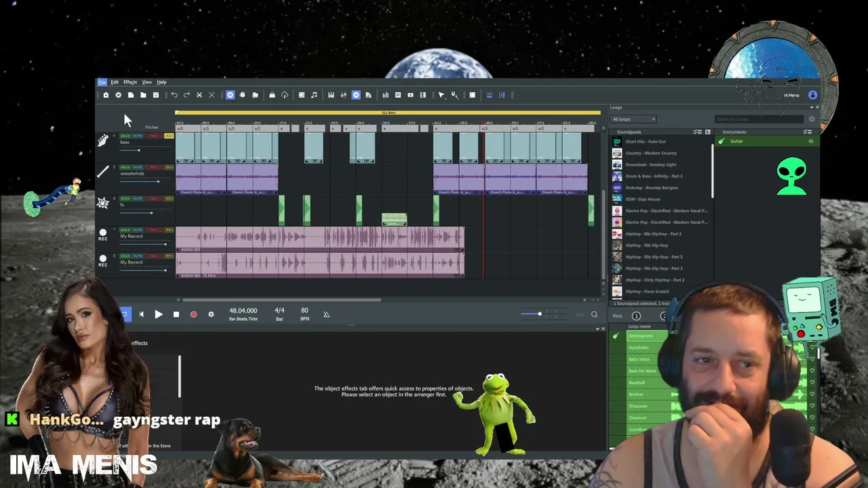Jump to the project start
868x488 pixels.
[141, 314]
